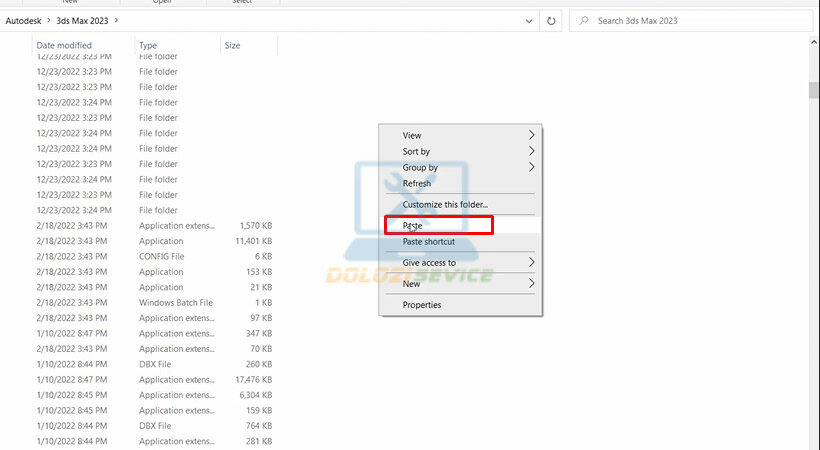This screenshot has height=450, width=820.
Task: Sort by the Date modified column header
Action: pyautogui.click(x=64, y=46)
